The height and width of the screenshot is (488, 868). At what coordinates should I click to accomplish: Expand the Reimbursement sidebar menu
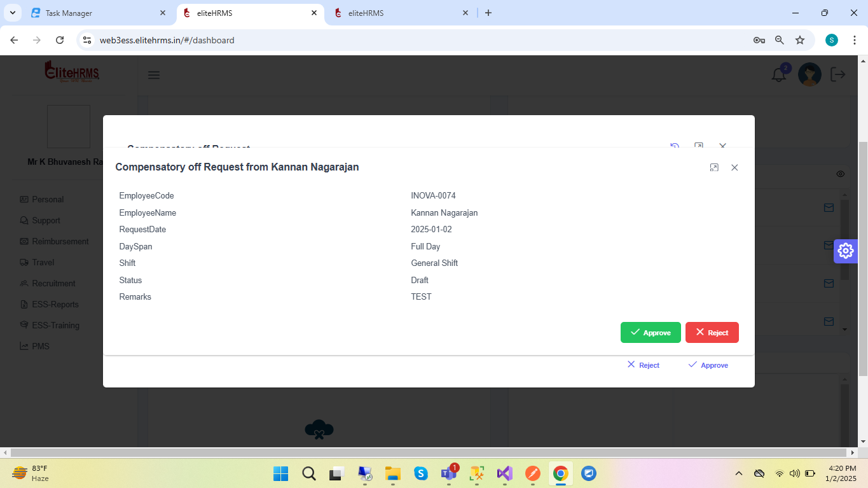pyautogui.click(x=60, y=241)
